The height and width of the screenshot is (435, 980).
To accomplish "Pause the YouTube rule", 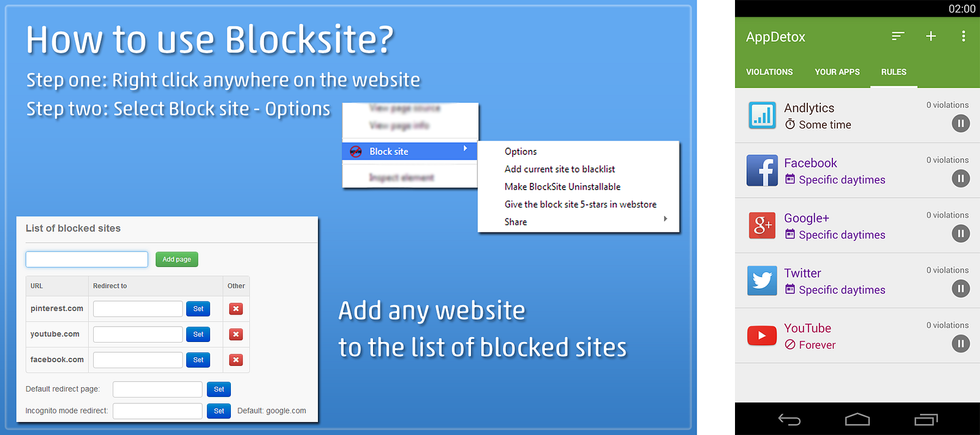I will 961,344.
